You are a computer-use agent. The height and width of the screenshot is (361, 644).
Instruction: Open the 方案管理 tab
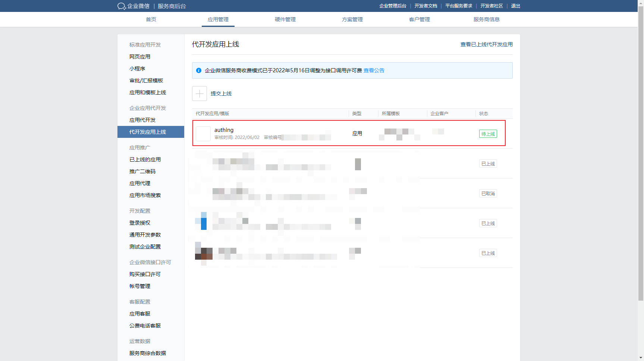tap(352, 19)
